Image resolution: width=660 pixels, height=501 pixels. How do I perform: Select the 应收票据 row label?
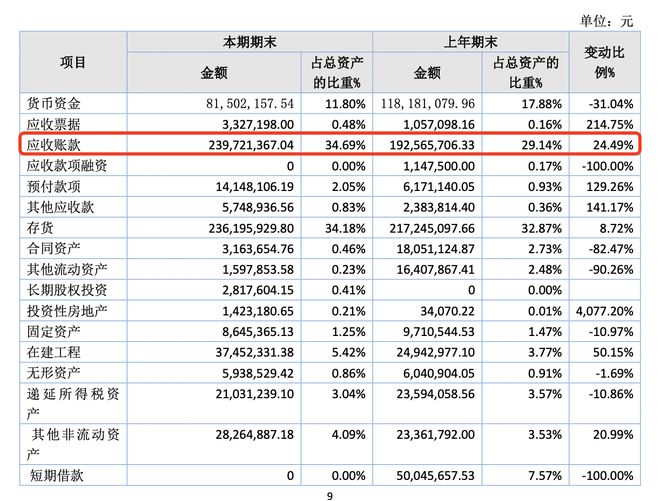coord(53,124)
